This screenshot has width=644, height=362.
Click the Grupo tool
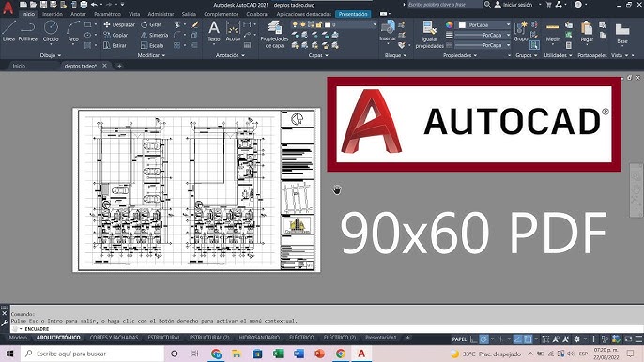point(520,31)
